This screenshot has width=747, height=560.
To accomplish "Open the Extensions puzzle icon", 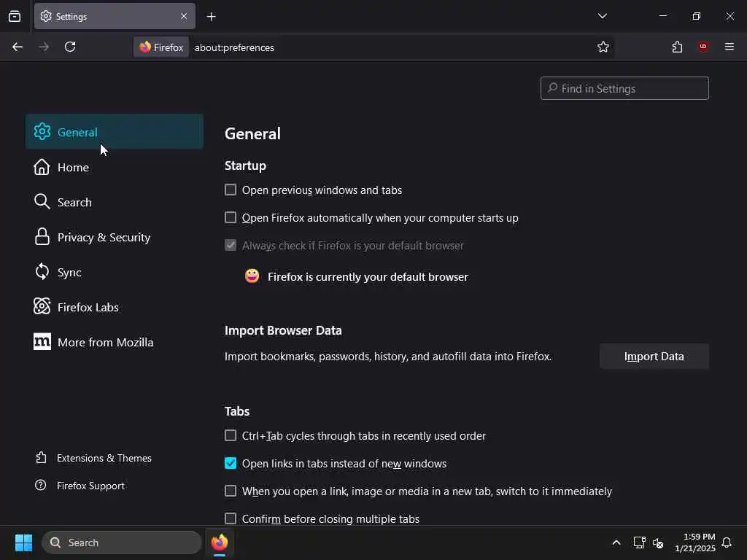I will tap(677, 47).
